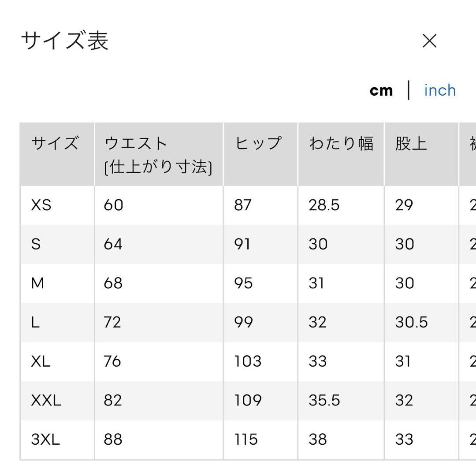Image resolution: width=476 pixels, height=476 pixels.
Task: Click the サイズ表 dialog title
Action: point(65,41)
